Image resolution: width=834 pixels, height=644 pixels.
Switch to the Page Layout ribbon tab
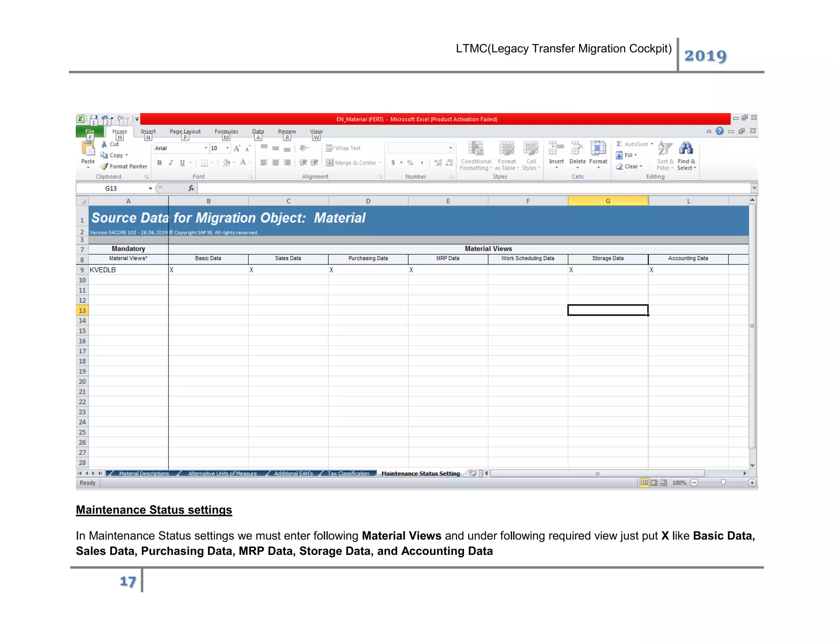pyautogui.click(x=185, y=131)
